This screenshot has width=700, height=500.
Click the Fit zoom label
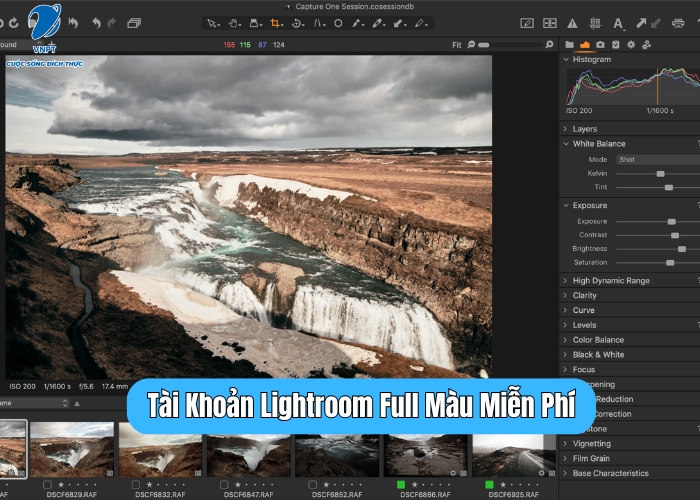pyautogui.click(x=457, y=45)
